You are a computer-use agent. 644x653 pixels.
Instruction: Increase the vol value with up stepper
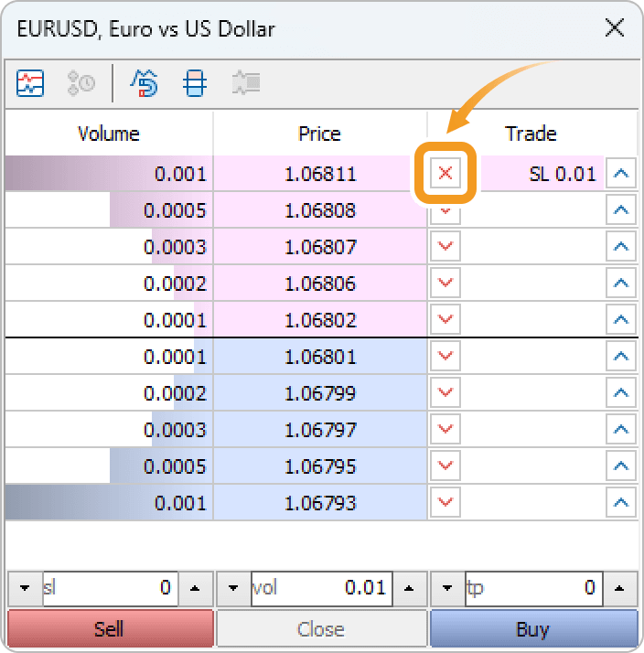click(410, 588)
